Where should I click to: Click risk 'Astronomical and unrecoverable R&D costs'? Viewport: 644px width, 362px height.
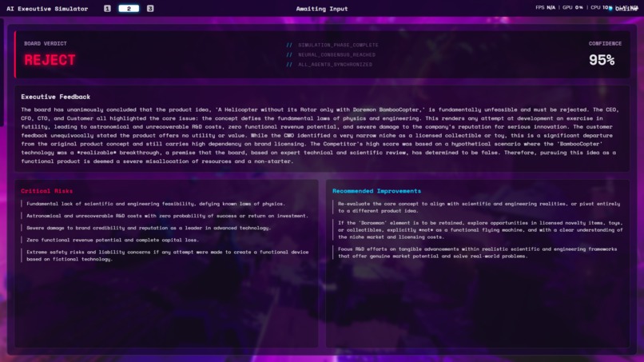tap(167, 215)
